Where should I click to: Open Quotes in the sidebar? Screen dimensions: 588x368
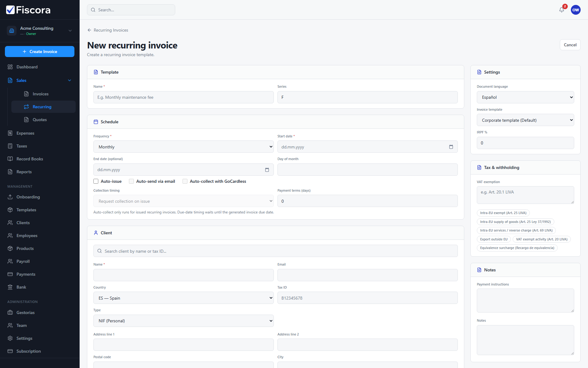[43, 120]
